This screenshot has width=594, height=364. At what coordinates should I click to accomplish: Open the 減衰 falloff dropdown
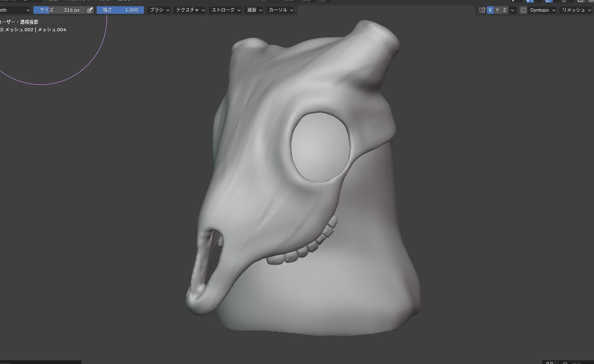pos(254,10)
